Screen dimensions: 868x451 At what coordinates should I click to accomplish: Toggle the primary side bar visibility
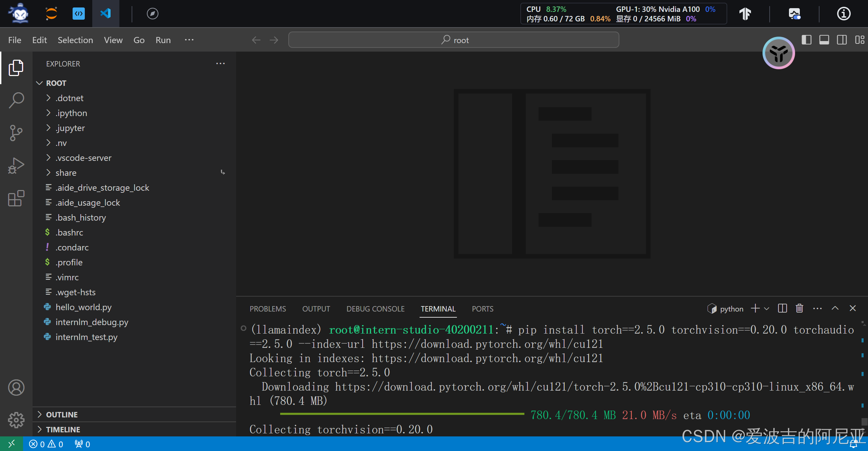[806, 40]
